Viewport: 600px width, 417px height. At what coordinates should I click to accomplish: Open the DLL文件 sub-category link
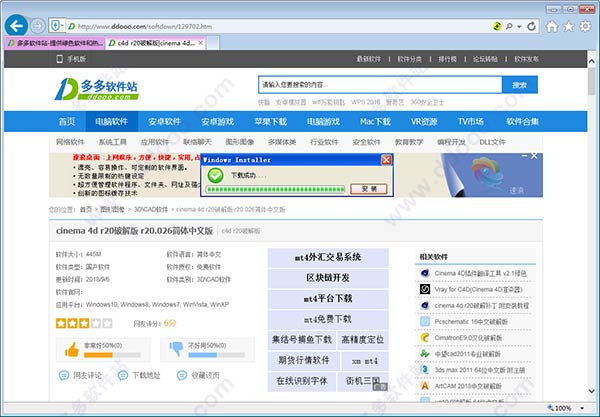492,142
